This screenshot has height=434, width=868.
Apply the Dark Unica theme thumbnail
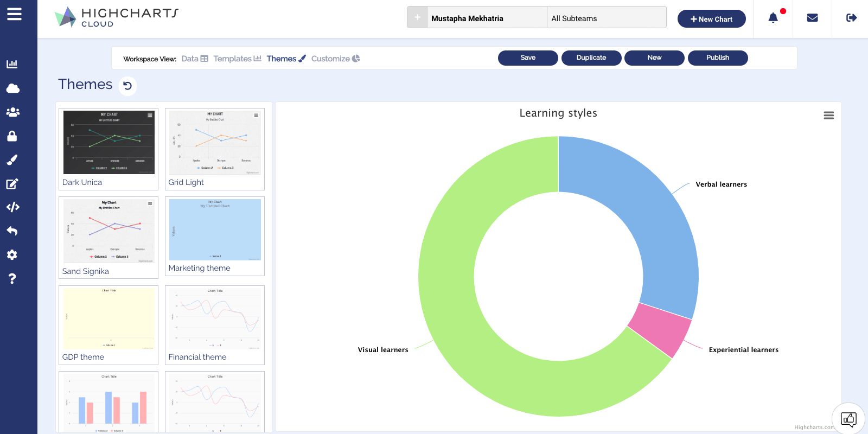point(108,143)
